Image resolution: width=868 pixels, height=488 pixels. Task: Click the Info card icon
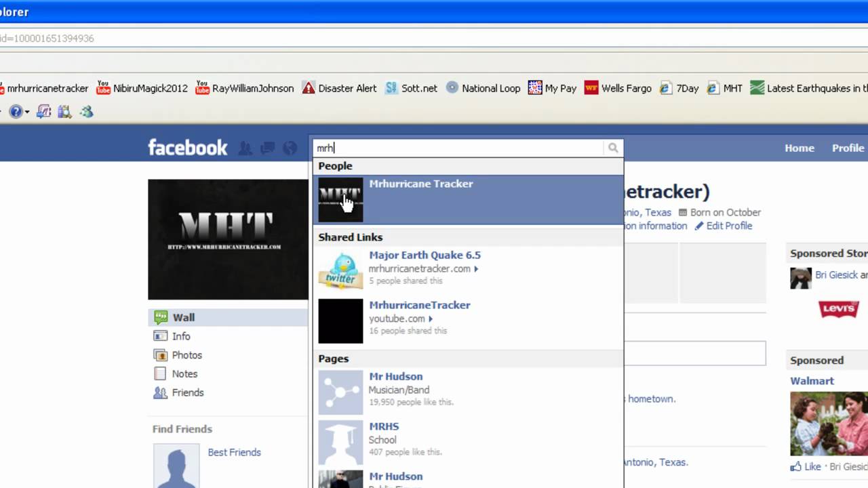coord(160,336)
